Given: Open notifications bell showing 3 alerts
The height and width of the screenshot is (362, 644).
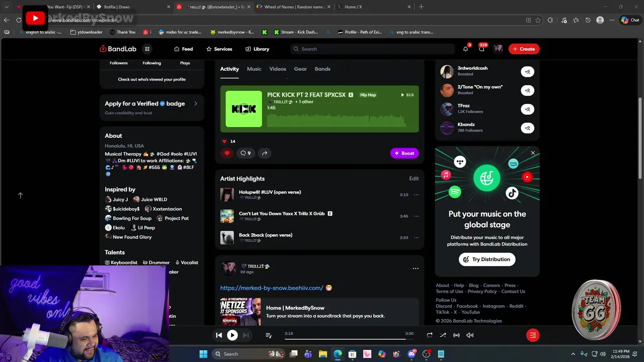Looking at the screenshot, I should (465, 49).
